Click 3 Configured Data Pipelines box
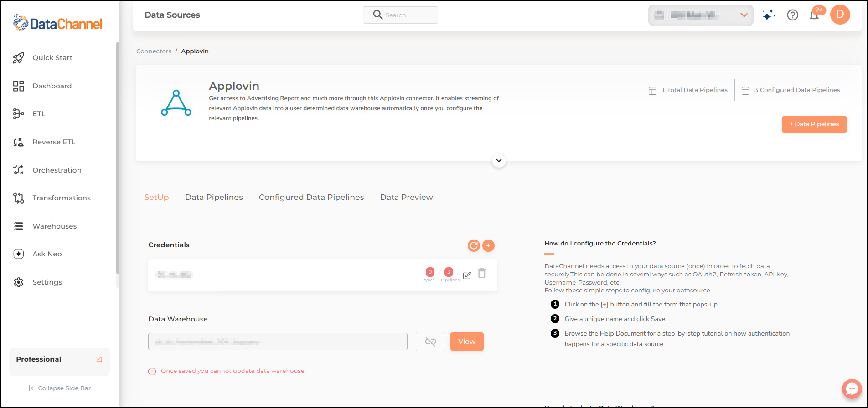This screenshot has width=868, height=408. (x=790, y=90)
